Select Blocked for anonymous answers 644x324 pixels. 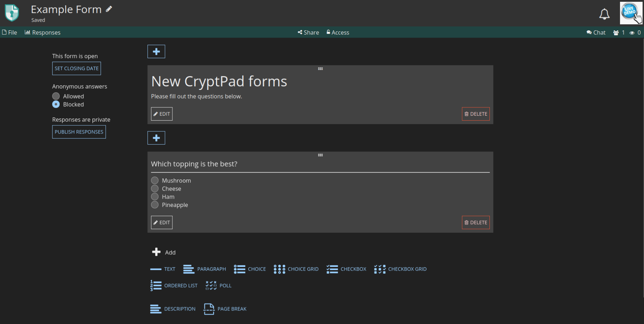(x=56, y=104)
